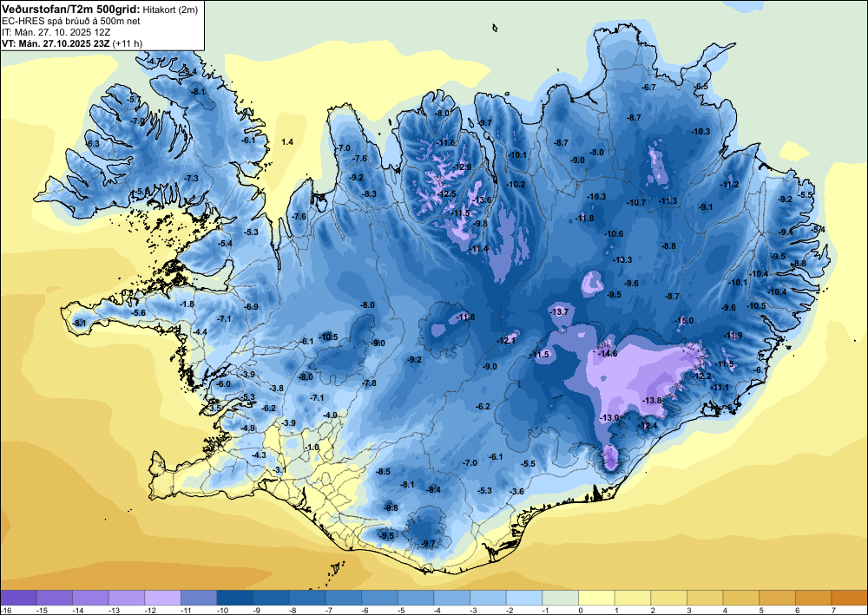Click the -11.3 temperature value
Screen dimensions: 868x615
[x=668, y=200]
